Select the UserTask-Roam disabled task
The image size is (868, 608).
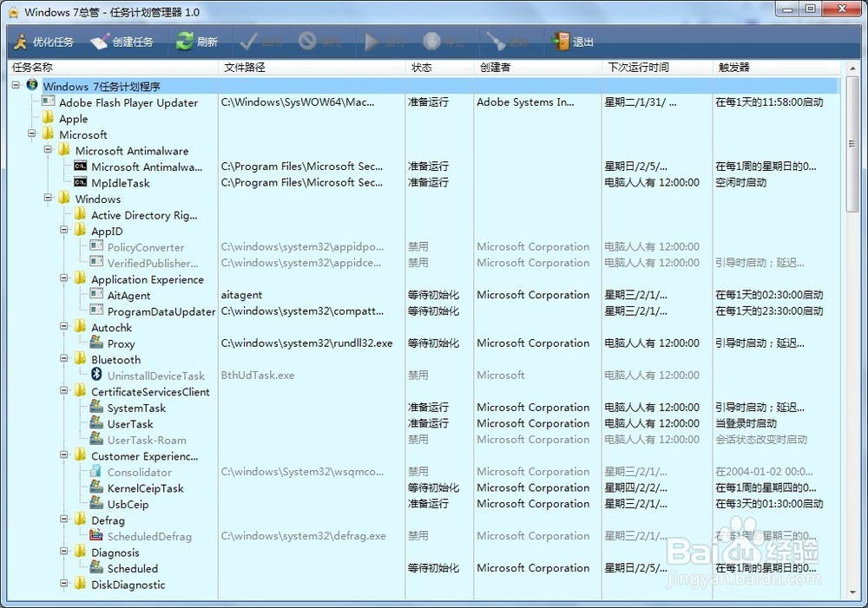(147, 440)
